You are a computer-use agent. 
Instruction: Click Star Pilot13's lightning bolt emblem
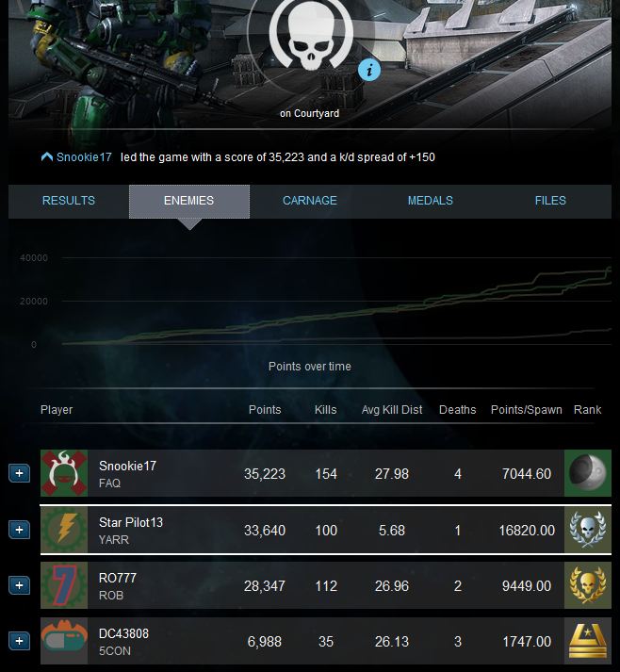pyautogui.click(x=64, y=530)
